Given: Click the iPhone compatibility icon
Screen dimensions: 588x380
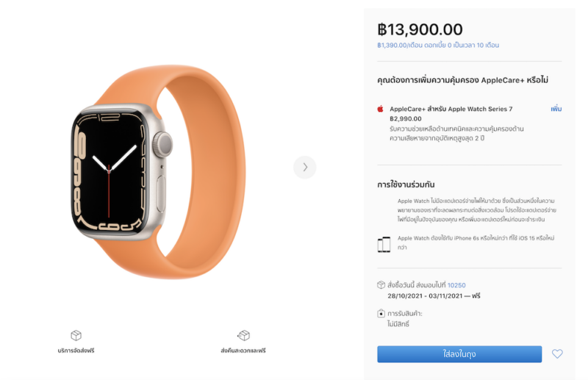Looking at the screenshot, I should [x=384, y=245].
